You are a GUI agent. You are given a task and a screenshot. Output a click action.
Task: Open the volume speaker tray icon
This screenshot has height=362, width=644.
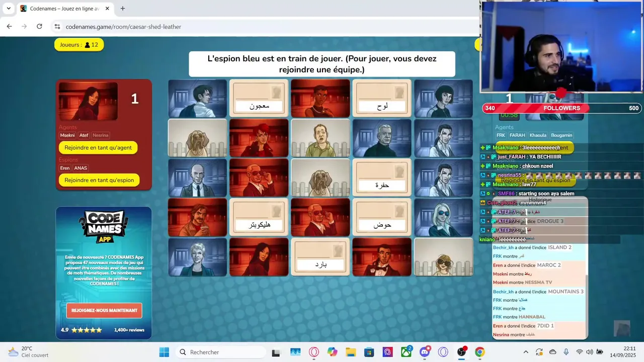click(589, 352)
